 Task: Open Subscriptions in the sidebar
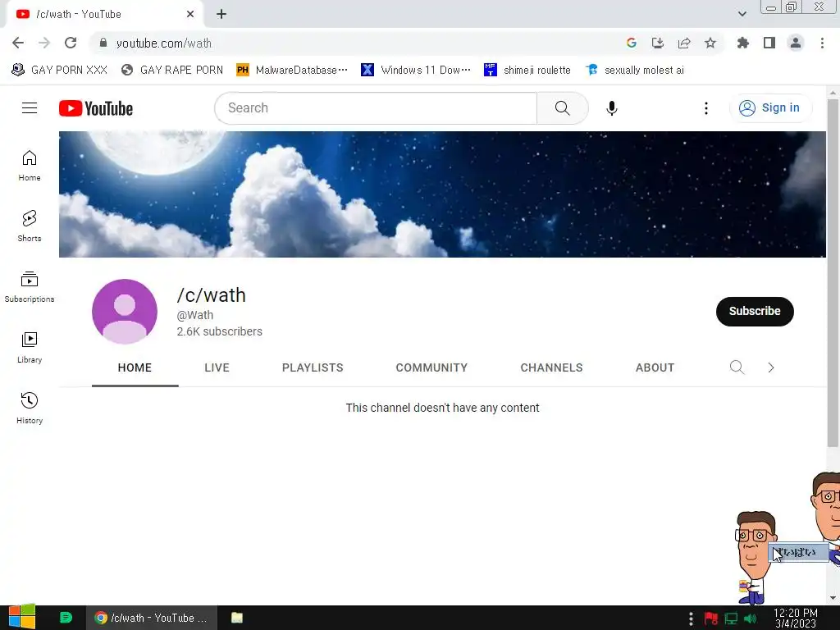[x=30, y=287]
